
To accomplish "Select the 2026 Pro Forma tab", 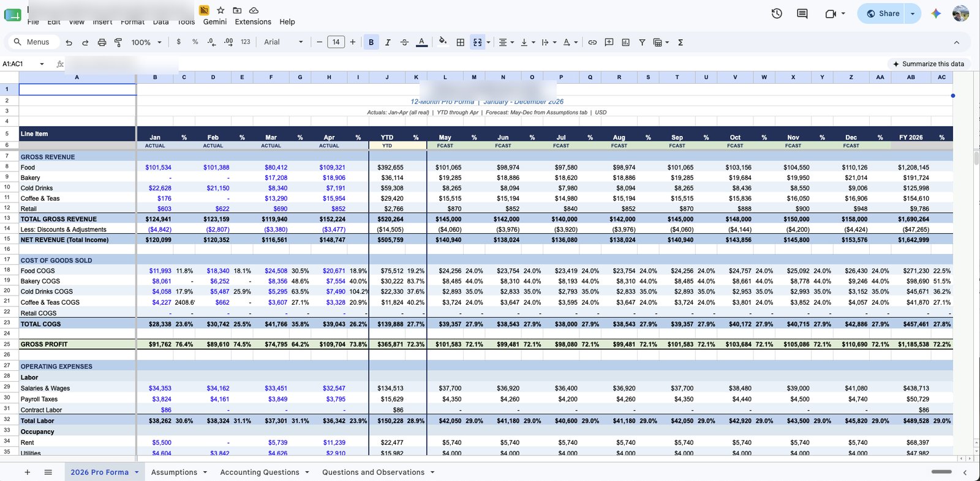I will pyautogui.click(x=99, y=472).
